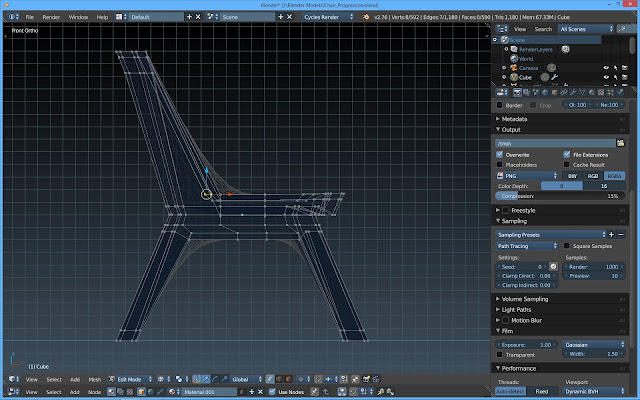The height and width of the screenshot is (400, 640).
Task: Toggle Cube visibility eye in the outliner
Action: pyautogui.click(x=606, y=77)
